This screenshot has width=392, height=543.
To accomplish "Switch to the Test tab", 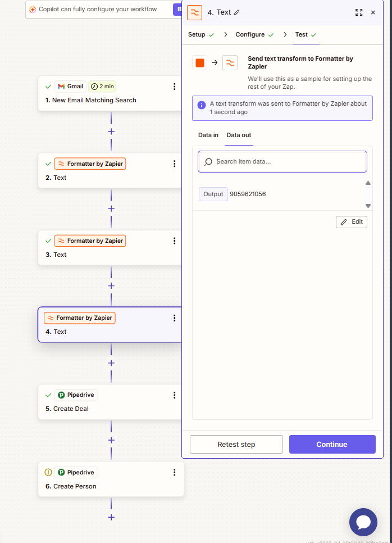I will click(x=306, y=35).
